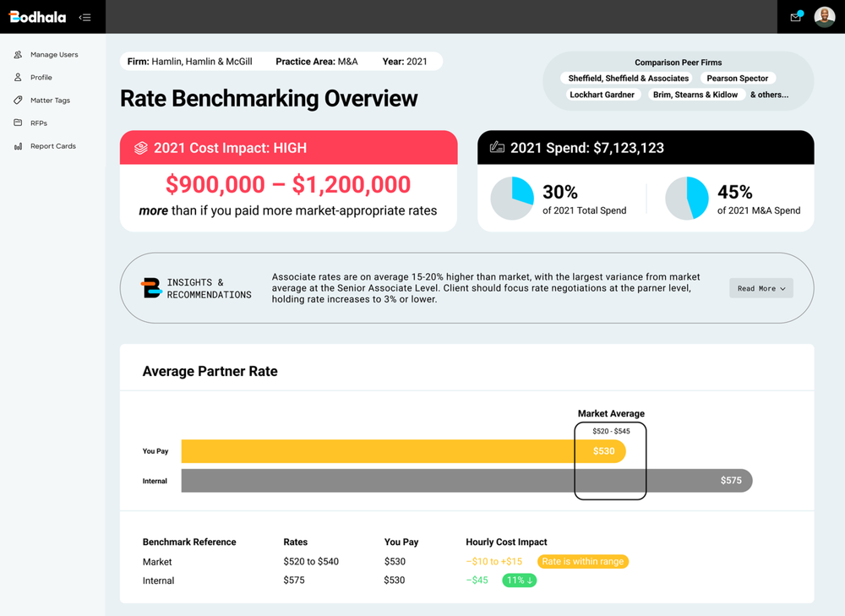
Task: Click the Market row '$520 to $540' rate
Action: 311,562
